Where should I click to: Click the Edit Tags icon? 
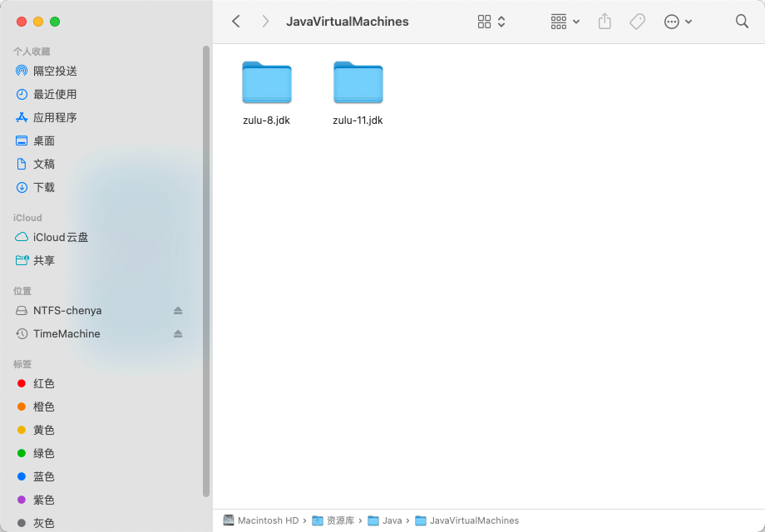pyautogui.click(x=637, y=22)
